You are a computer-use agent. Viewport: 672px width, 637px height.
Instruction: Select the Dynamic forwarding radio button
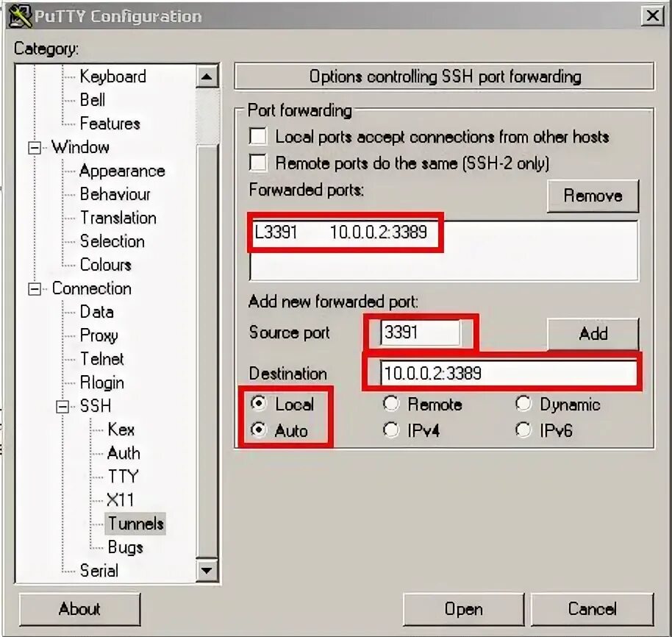(523, 403)
